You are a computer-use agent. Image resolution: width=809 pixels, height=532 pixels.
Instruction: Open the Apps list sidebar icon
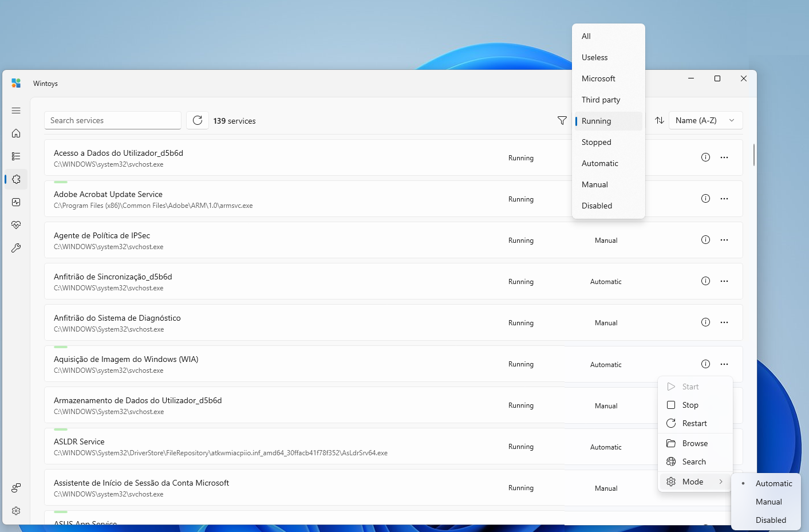click(x=16, y=156)
